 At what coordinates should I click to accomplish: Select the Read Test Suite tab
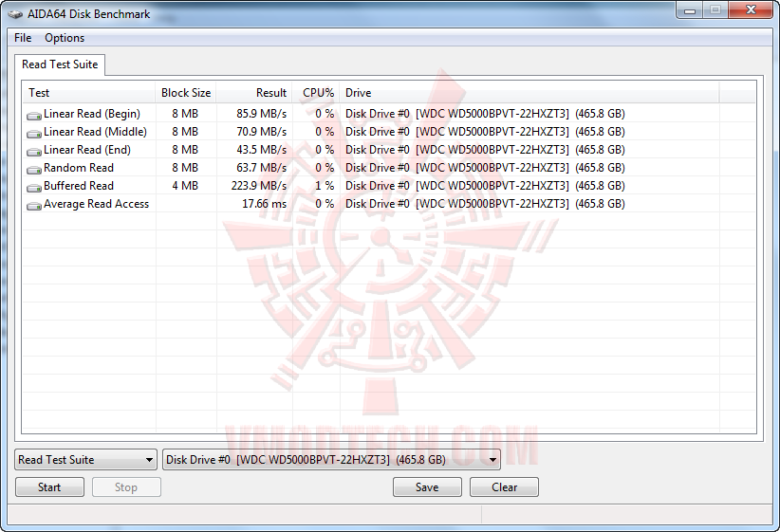pyautogui.click(x=60, y=64)
